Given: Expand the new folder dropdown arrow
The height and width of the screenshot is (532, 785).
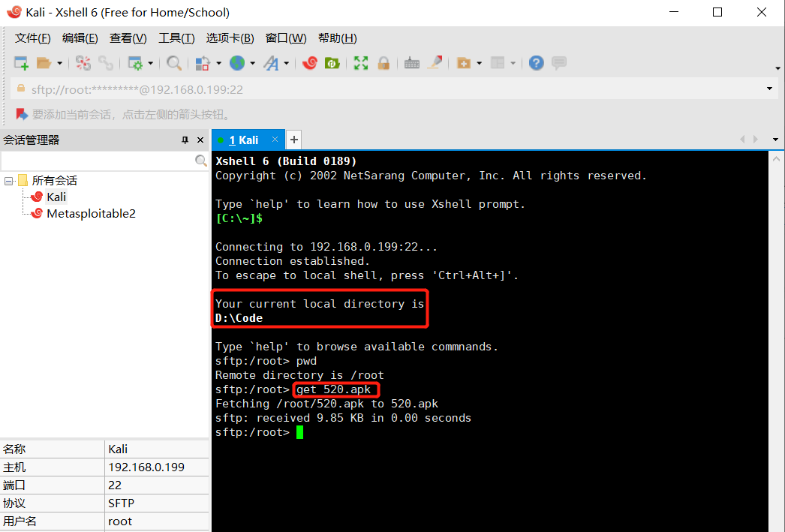Looking at the screenshot, I should (479, 63).
